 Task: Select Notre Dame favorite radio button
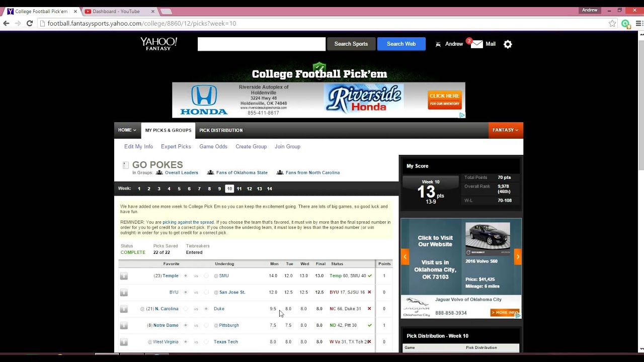[x=186, y=325]
